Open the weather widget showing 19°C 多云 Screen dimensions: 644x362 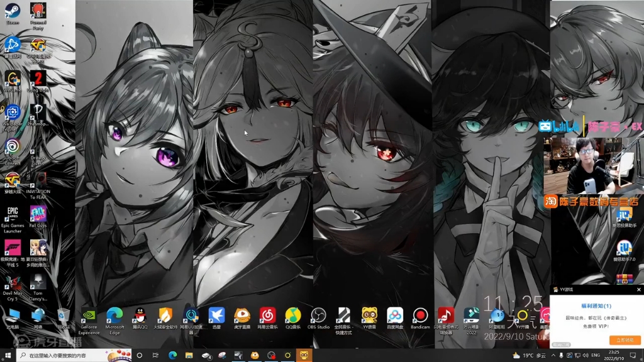pyautogui.click(x=530, y=356)
